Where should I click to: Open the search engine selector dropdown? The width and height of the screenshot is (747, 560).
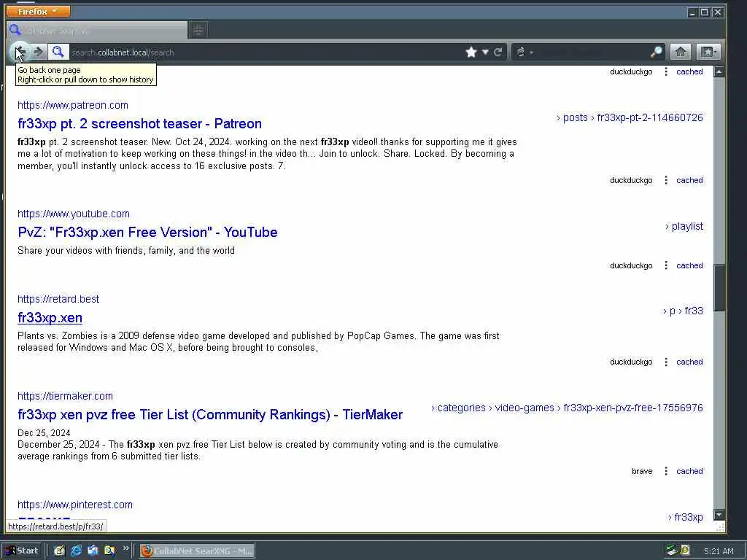[525, 52]
